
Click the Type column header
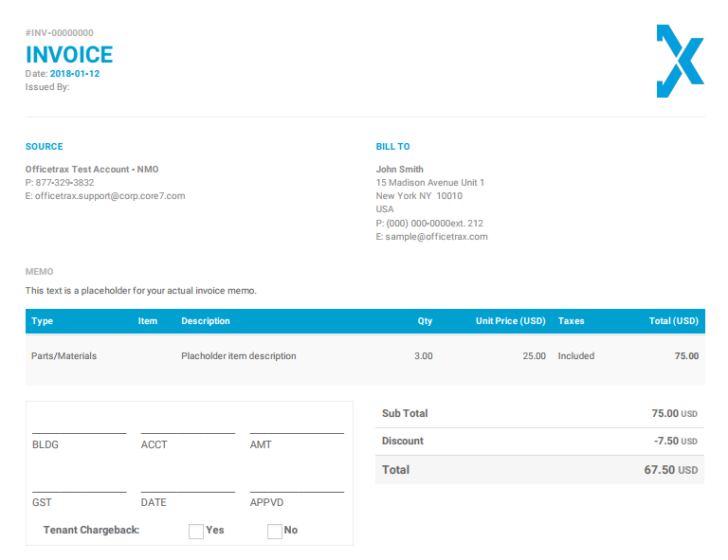click(43, 321)
